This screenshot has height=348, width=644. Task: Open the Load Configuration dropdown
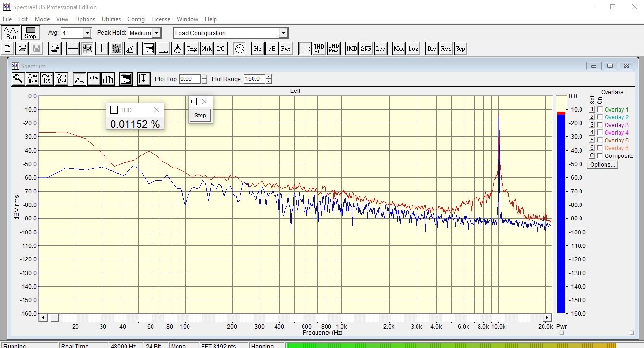click(283, 33)
